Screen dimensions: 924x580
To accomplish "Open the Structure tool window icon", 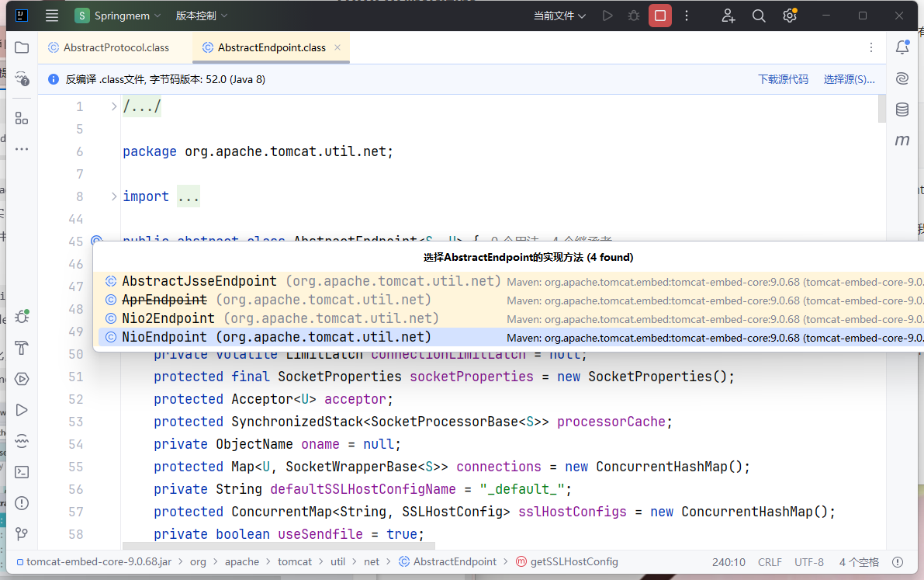I will pos(22,118).
